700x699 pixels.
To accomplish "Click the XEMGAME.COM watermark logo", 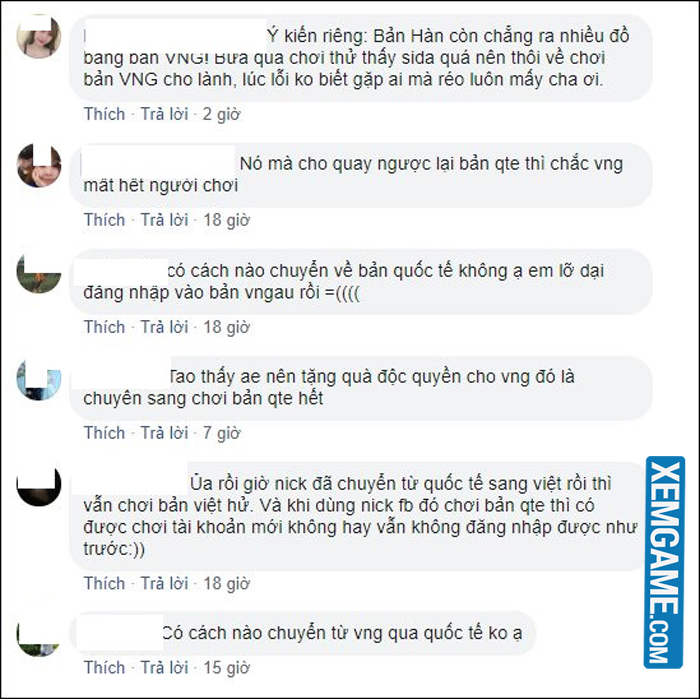I will (664, 562).
